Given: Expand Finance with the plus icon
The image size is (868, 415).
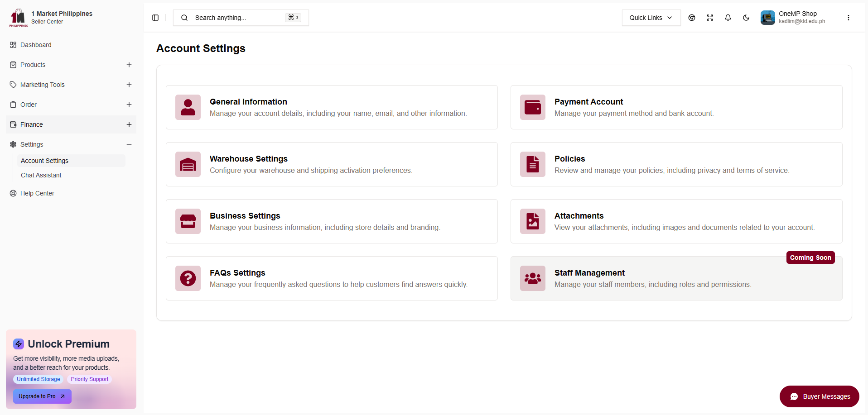Looking at the screenshot, I should tap(129, 124).
